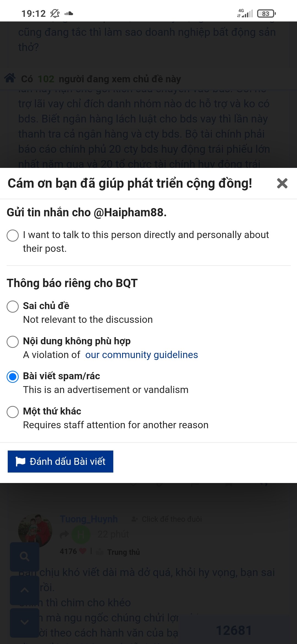Screen dimensions: 297x644
Task: Open the Tuong_Huynh username link
Action: 89,519
